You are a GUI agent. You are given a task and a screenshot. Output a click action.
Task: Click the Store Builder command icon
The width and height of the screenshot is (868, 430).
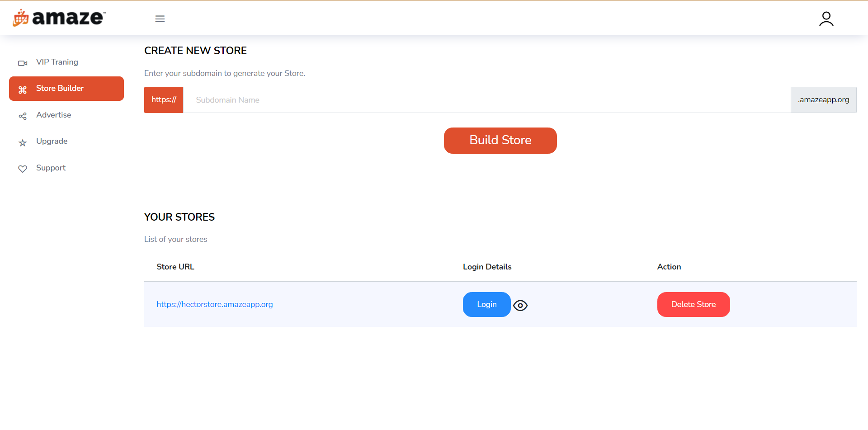click(23, 90)
